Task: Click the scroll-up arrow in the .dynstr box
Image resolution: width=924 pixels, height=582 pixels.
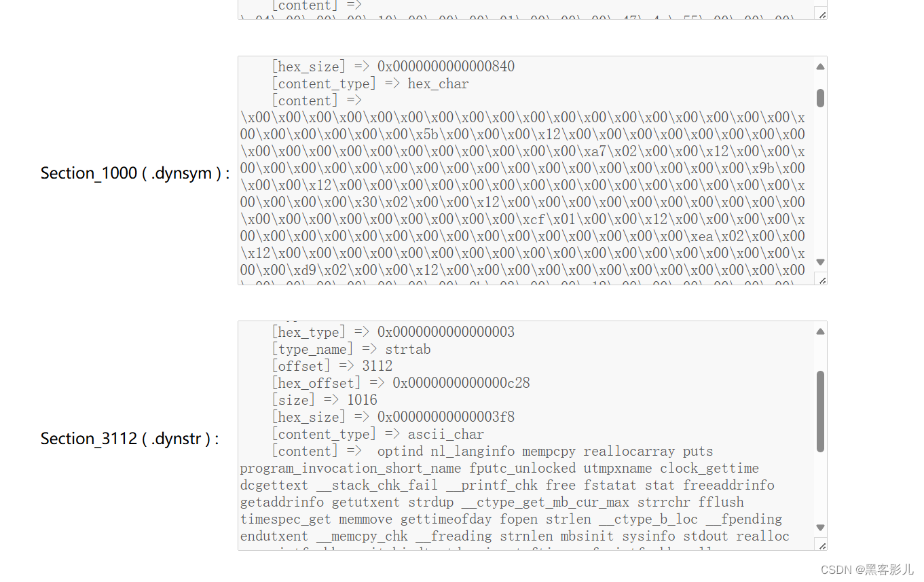Action: tap(820, 331)
